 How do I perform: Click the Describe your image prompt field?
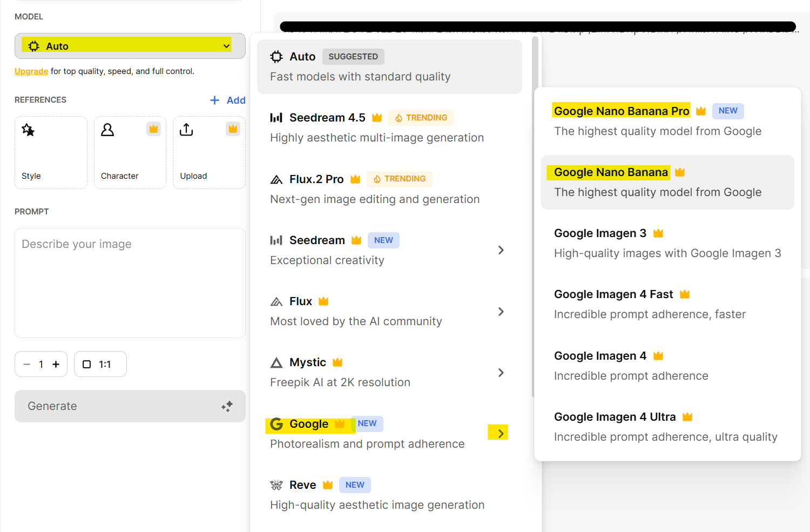pos(130,282)
